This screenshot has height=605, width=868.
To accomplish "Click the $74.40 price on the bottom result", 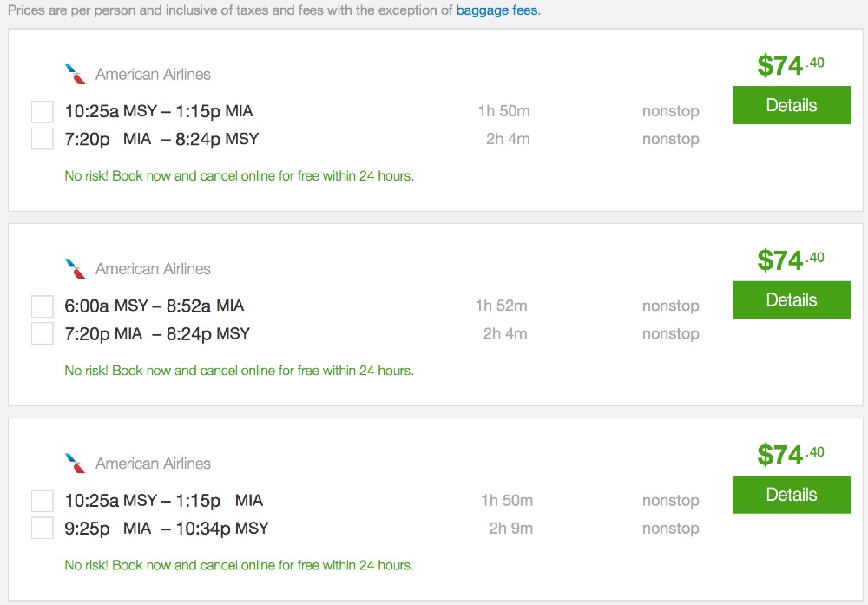I will coord(790,454).
